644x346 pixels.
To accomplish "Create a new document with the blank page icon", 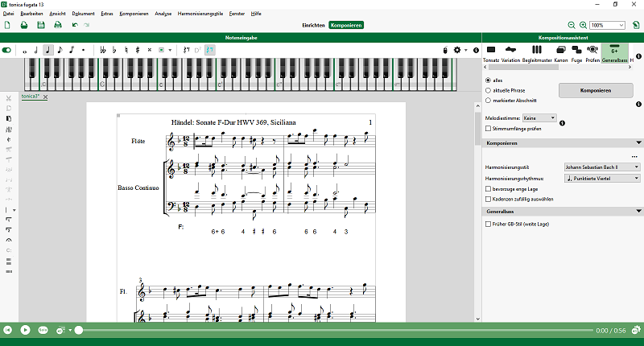I will 7,25.
